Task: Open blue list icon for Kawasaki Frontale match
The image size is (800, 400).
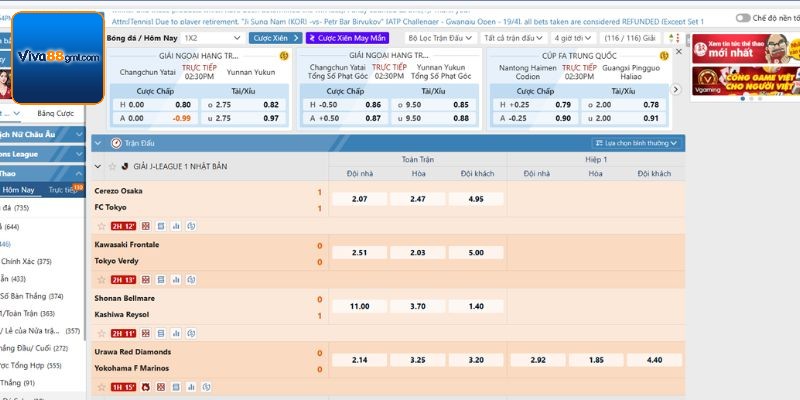Action: (x=161, y=280)
